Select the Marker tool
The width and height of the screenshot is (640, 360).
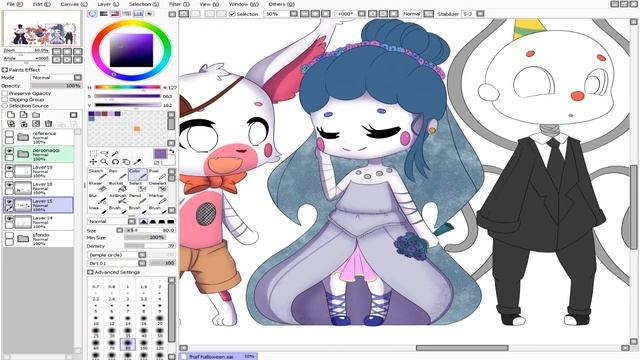(x=158, y=199)
